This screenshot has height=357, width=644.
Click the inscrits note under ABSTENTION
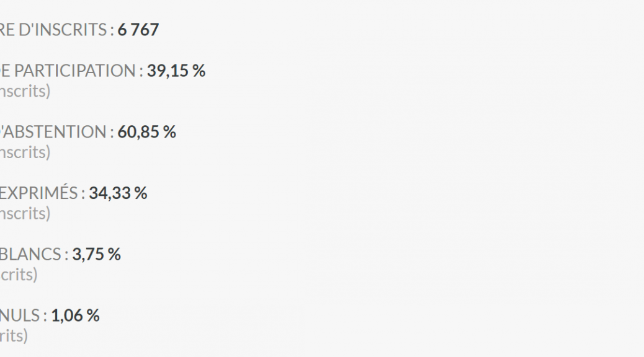click(25, 152)
